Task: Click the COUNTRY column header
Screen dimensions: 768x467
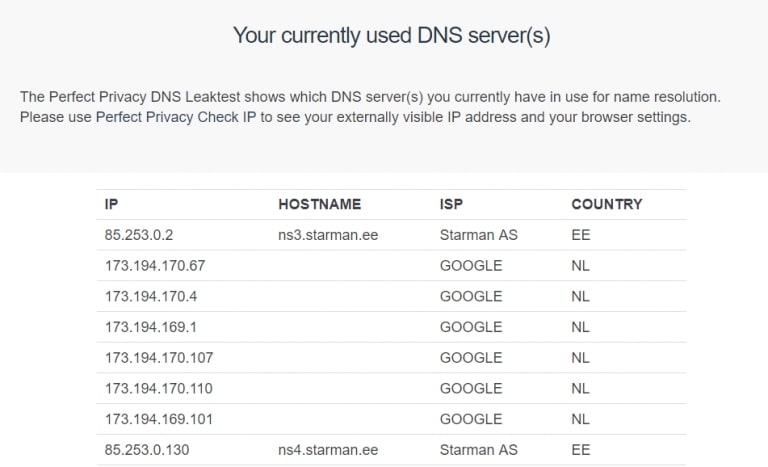Action: tap(606, 204)
